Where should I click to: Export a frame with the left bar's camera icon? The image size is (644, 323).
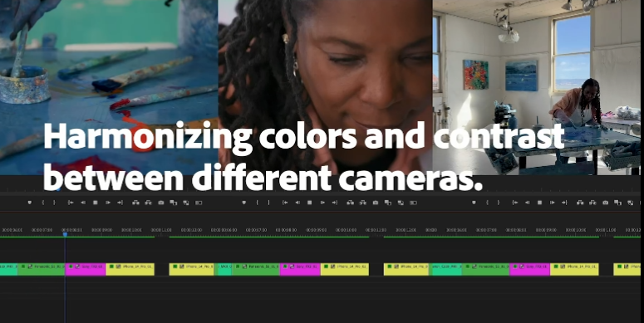point(161,203)
